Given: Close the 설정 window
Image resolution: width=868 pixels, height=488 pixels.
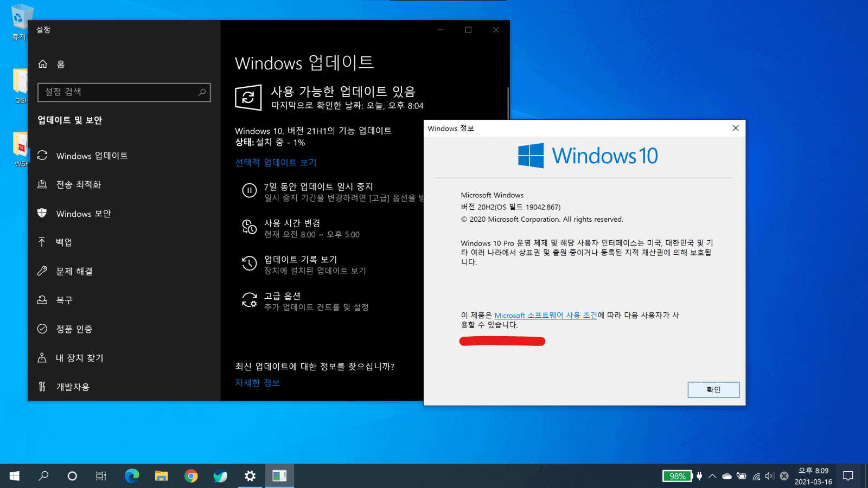Looking at the screenshot, I should point(496,30).
